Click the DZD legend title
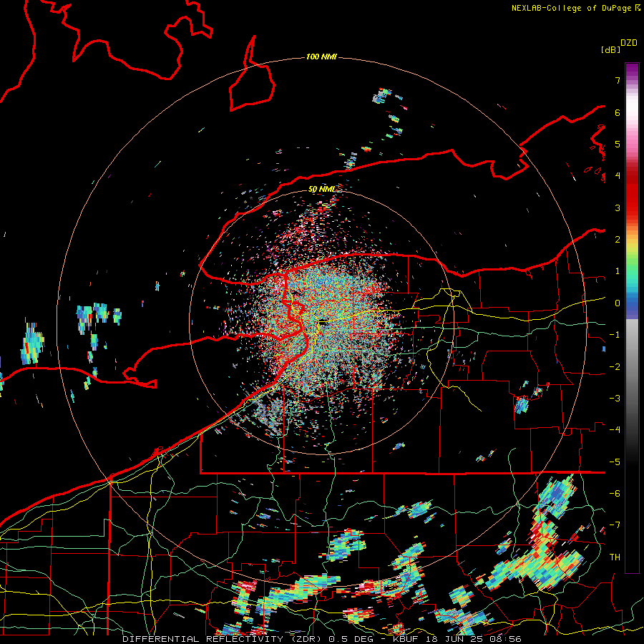 click(x=629, y=43)
